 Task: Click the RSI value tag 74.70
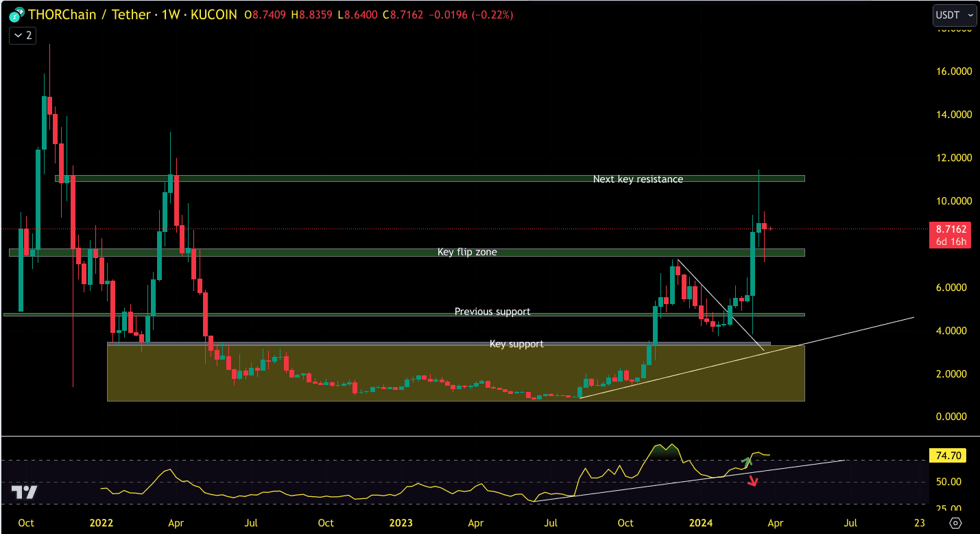947,455
